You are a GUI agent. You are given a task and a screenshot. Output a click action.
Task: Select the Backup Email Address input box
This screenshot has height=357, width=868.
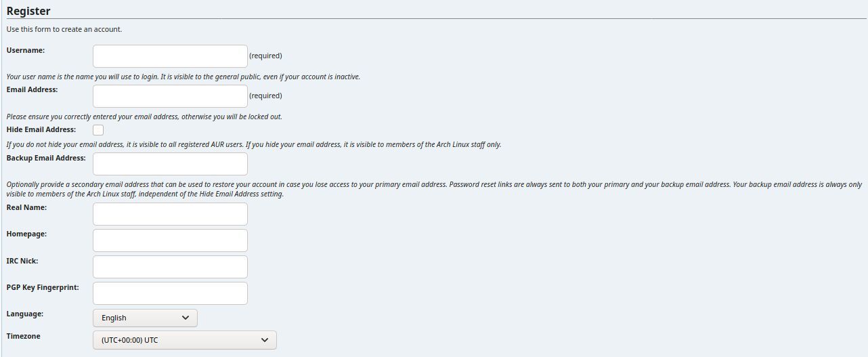pos(170,164)
